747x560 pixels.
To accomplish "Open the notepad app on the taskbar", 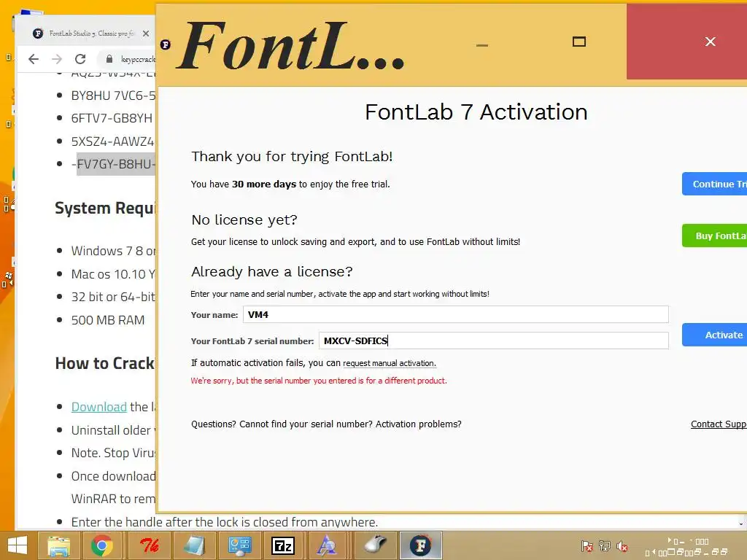I will 194,545.
